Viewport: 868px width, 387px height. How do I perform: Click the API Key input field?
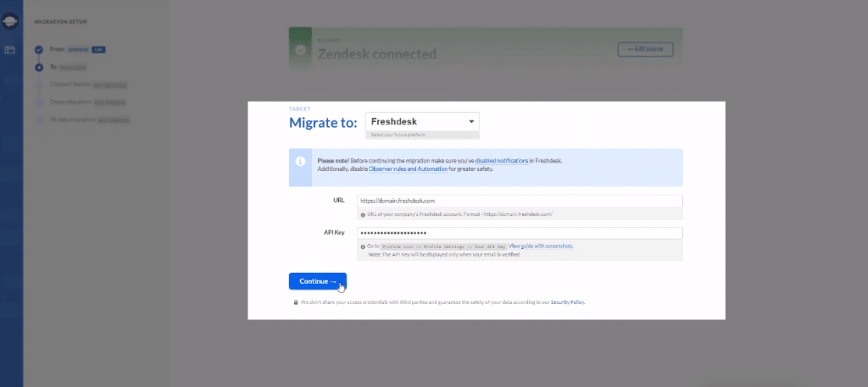520,233
